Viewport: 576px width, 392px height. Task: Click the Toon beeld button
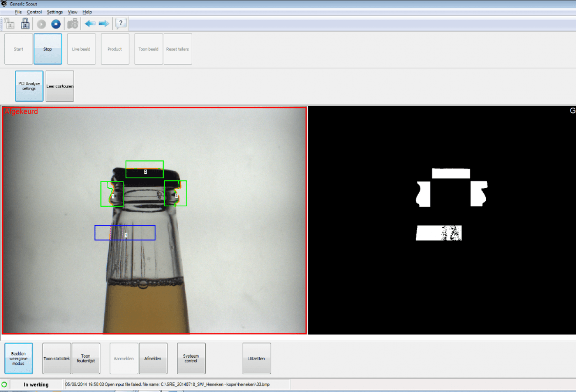(149, 49)
